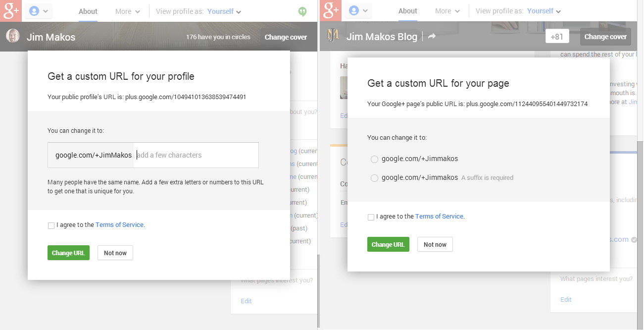Click Jim Makos profile photo in left header
644x330 pixels.
pos(13,36)
